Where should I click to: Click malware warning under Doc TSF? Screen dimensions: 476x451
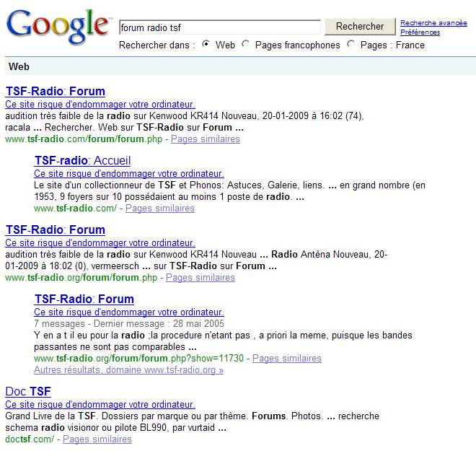[x=100, y=404]
